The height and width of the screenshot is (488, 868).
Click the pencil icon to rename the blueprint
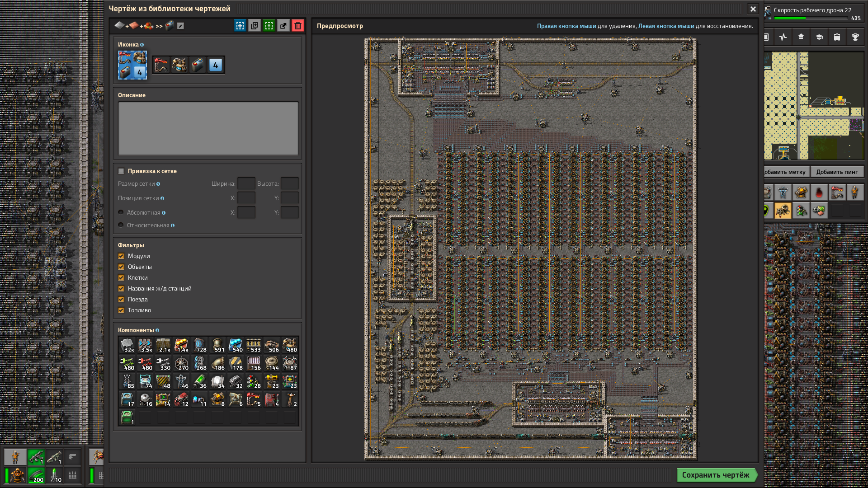tap(180, 26)
